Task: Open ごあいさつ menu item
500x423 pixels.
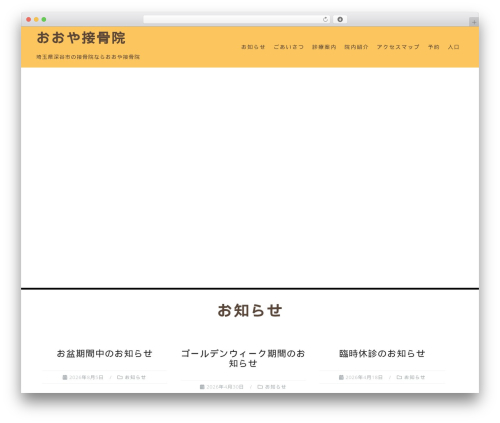Action: 289,47
